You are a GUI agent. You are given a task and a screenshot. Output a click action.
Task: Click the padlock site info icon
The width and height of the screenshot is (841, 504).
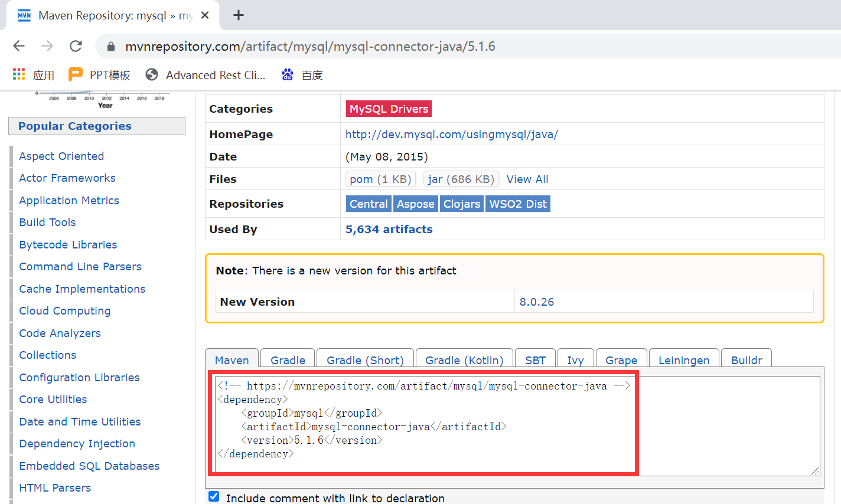click(111, 47)
